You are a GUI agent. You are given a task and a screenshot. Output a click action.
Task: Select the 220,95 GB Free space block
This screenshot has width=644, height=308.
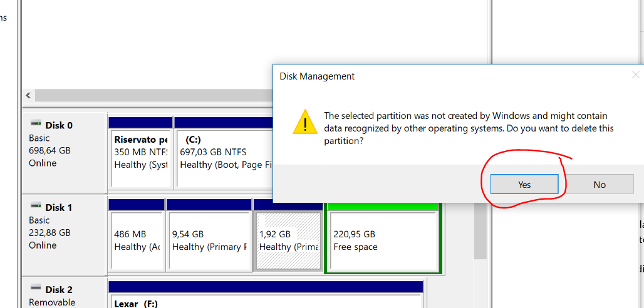pos(383,240)
